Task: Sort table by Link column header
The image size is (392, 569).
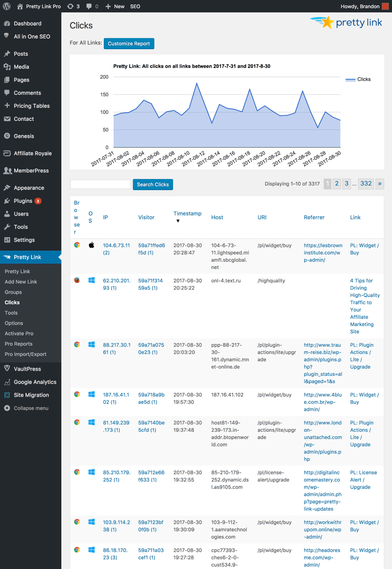Action: (355, 218)
